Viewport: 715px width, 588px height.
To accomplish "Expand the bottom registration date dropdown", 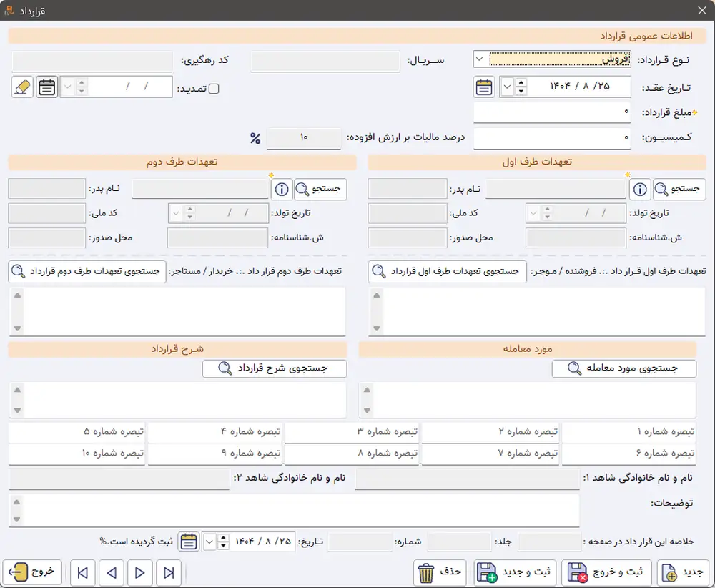I will pos(209,542).
